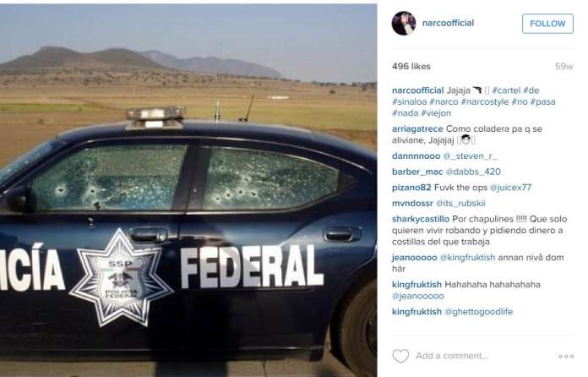
Task: Open the @_steven_r_ mention
Action: click(471, 156)
